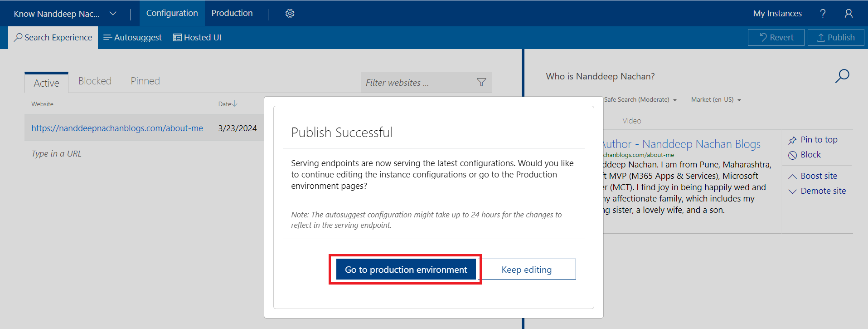The image size is (868, 329).
Task: Open the Safe Search (Moderate) dropdown
Action: (x=640, y=100)
